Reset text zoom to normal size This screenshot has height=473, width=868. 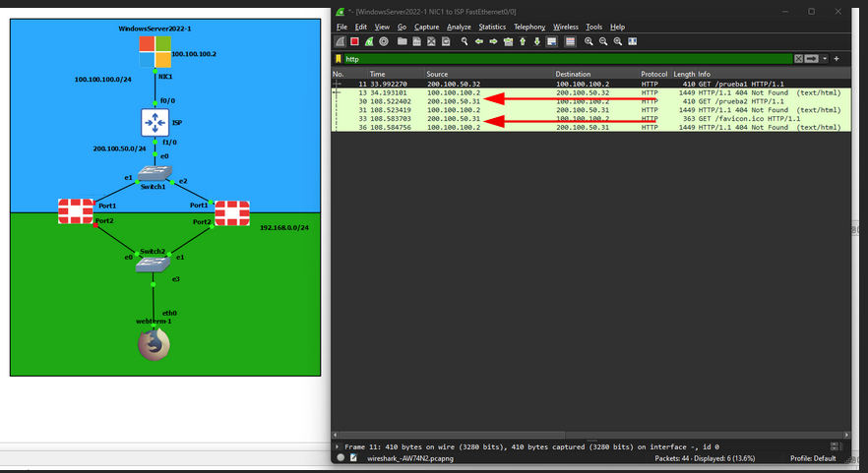coord(618,41)
